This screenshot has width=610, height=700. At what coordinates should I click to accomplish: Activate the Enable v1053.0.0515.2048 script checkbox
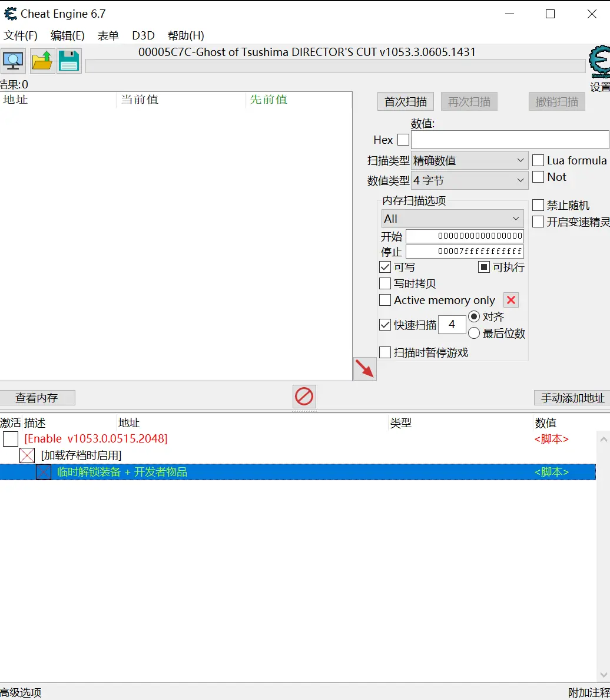pos(11,439)
